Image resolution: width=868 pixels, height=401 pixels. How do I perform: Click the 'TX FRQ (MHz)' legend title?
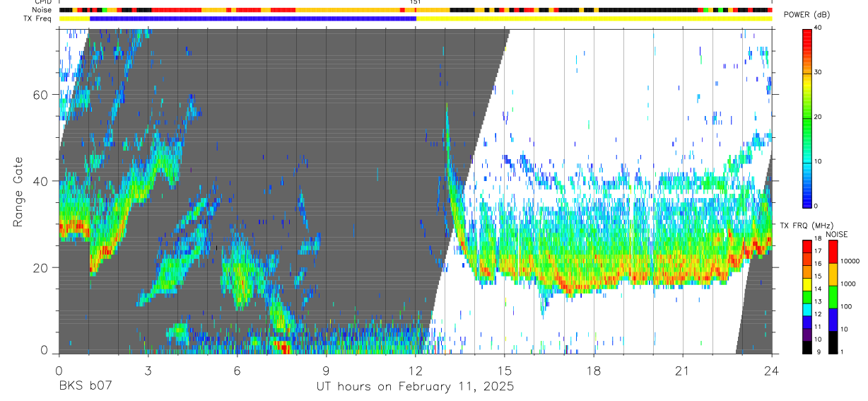click(807, 225)
